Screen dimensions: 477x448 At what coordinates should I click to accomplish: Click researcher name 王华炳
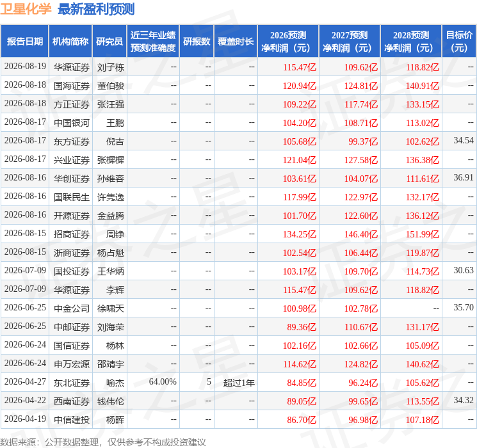110,271
